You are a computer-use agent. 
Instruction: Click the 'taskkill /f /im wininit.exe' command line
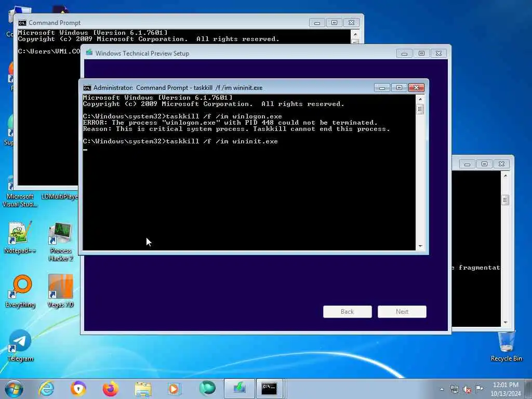point(180,141)
